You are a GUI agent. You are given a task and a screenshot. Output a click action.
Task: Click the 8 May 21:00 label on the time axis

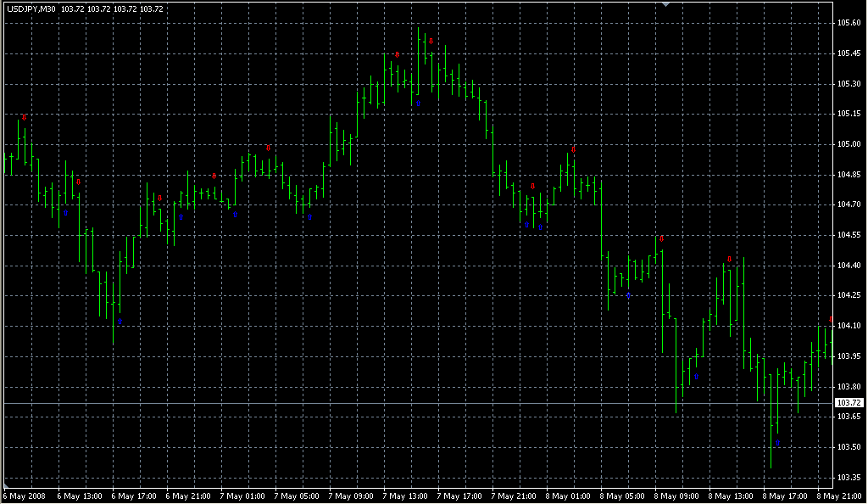[836, 496]
